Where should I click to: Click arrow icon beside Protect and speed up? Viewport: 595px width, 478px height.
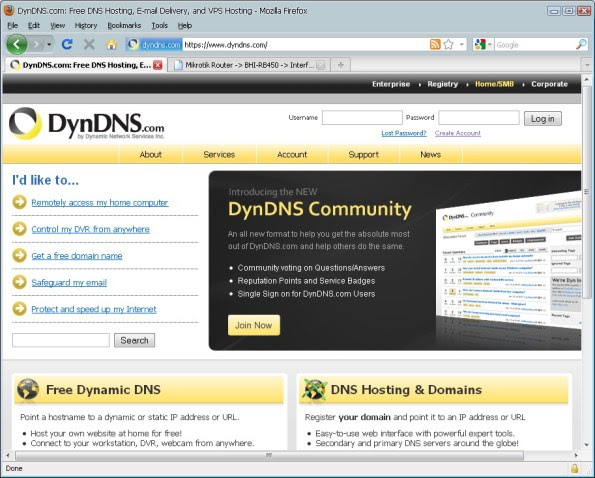point(20,309)
